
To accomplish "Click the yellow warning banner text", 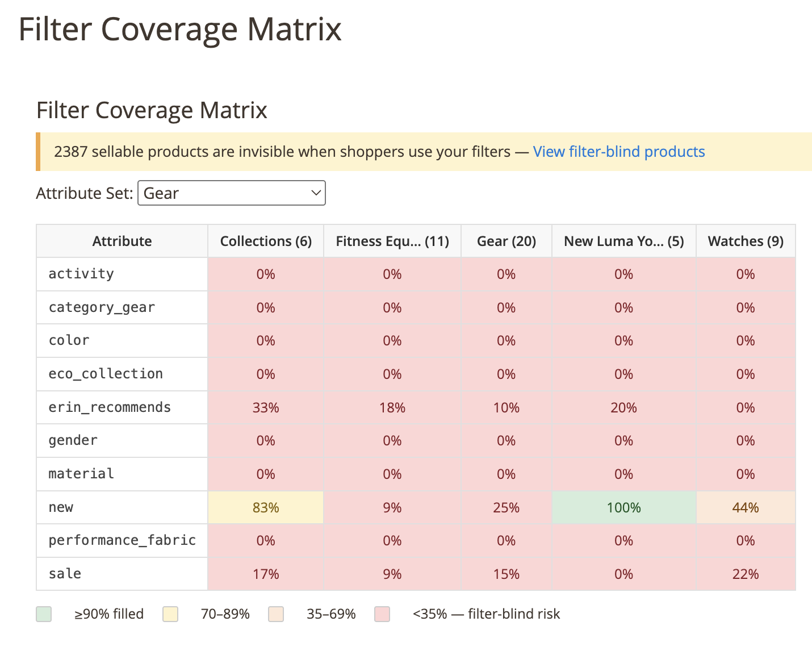I will coord(292,152).
